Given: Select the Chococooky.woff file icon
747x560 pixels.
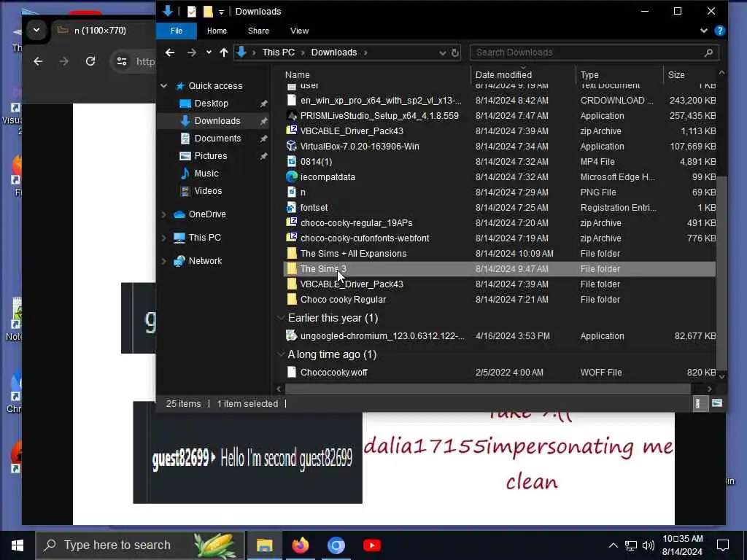Looking at the screenshot, I should point(292,373).
